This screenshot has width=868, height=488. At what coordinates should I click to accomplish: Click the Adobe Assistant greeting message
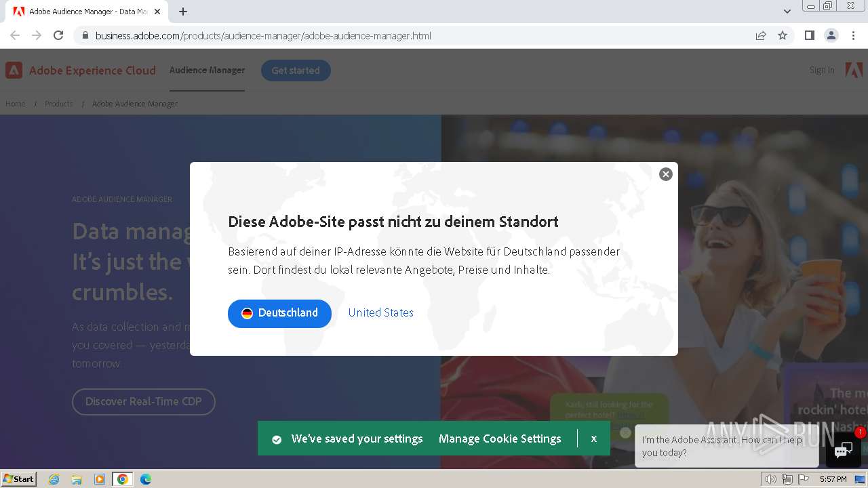(726, 446)
